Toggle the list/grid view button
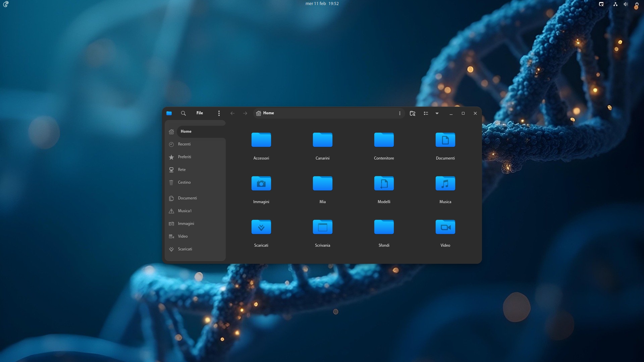This screenshot has height=362, width=644. 426,113
